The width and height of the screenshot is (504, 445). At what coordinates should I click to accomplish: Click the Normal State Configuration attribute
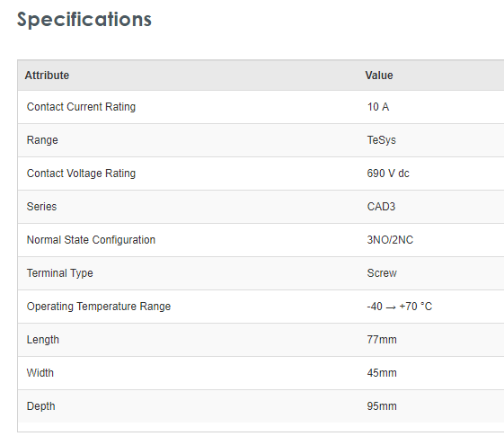point(91,240)
